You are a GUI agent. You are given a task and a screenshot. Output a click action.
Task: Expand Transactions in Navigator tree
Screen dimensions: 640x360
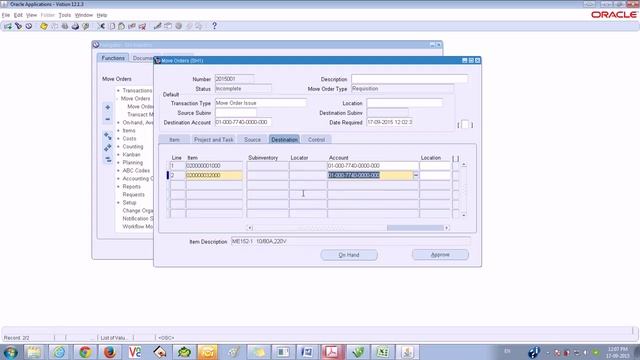click(118, 91)
